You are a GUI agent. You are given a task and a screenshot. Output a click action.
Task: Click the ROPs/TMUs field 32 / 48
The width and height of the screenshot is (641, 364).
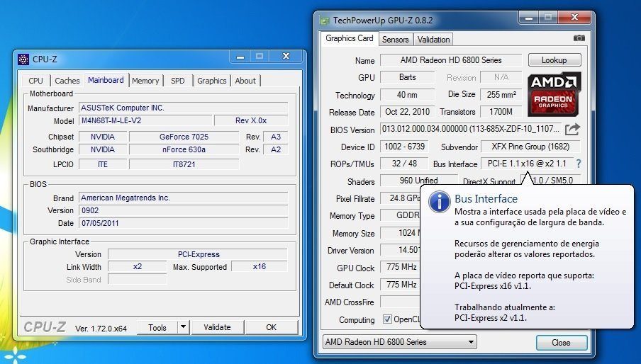405,164
